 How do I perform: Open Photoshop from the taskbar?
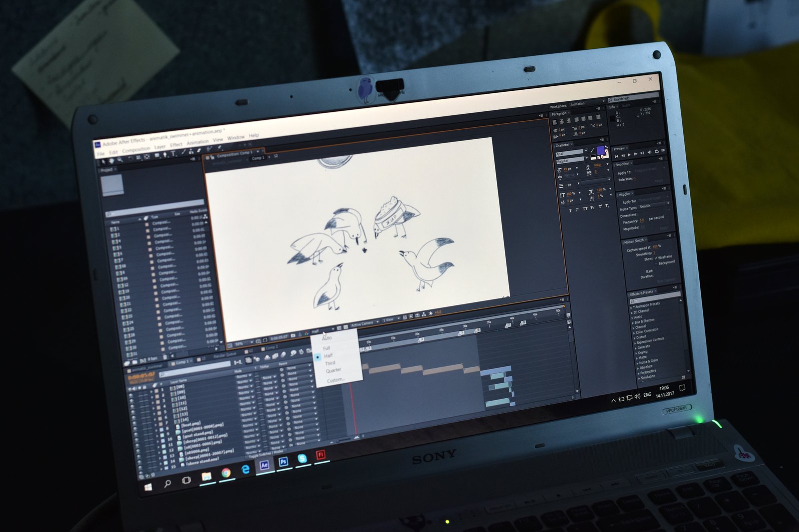coord(283,462)
